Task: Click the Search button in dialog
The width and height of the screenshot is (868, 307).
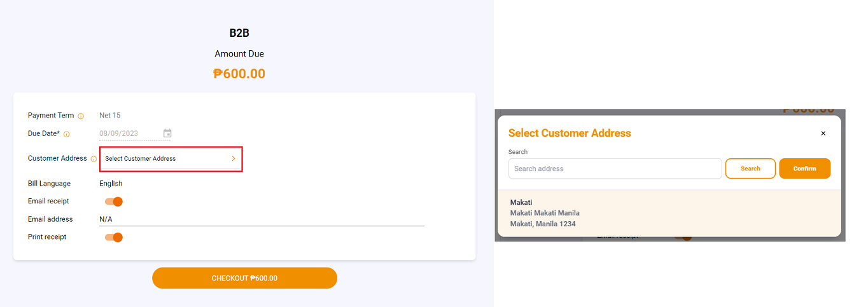Action: pyautogui.click(x=750, y=168)
